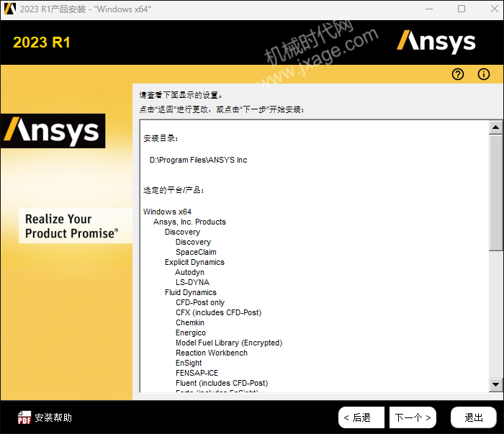Image resolution: width=504 pixels, height=434 pixels.
Task: Select Model Fuel Library (Encrypted) entry
Action: click(229, 343)
